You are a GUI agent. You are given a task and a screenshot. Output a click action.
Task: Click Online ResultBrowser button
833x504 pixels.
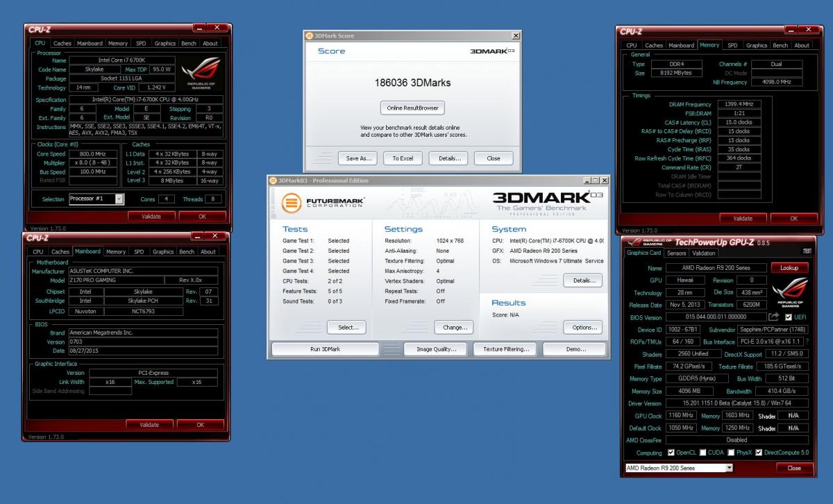coord(412,108)
